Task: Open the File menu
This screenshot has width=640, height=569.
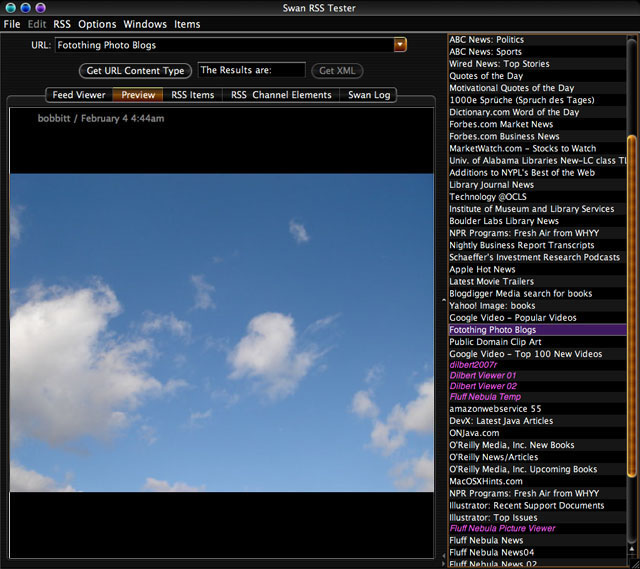Action: [12, 24]
